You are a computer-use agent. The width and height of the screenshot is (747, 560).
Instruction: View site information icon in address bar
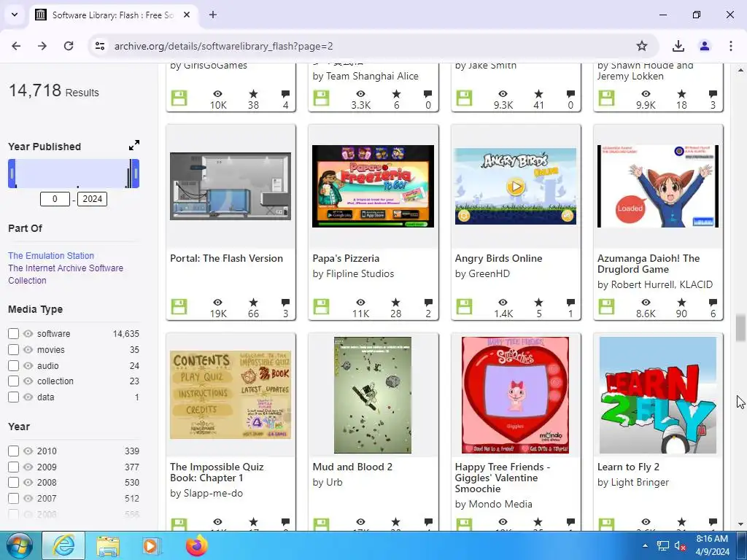100,46
